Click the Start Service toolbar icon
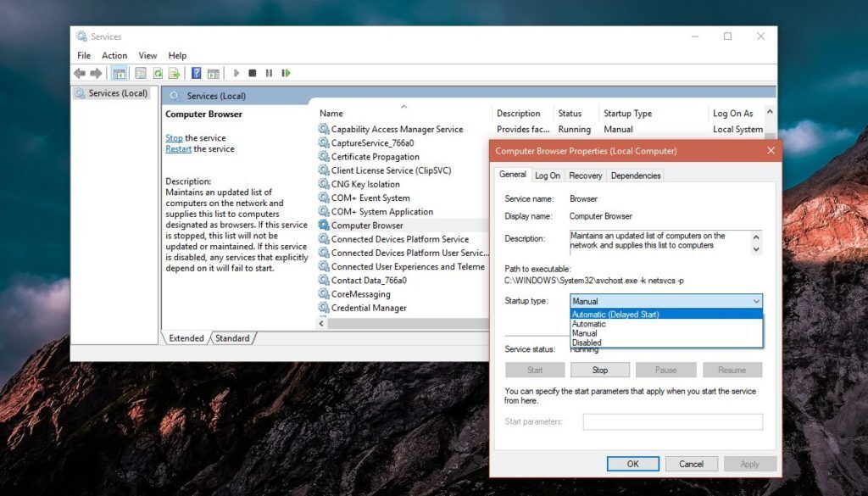Screen dimensions: 868x496 tap(236, 73)
